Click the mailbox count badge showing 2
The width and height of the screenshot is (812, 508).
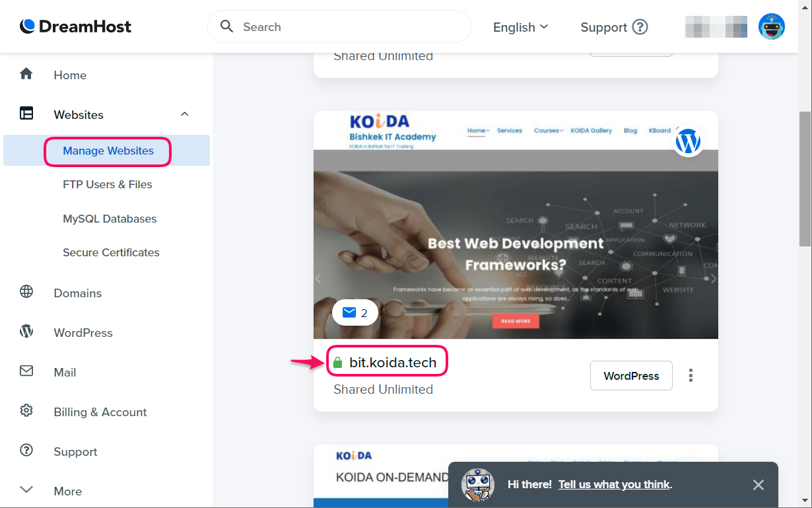tap(355, 313)
